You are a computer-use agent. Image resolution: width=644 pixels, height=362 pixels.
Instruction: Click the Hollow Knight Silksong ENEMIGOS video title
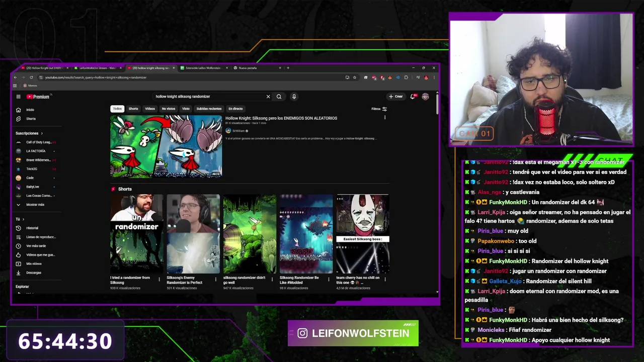281,118
